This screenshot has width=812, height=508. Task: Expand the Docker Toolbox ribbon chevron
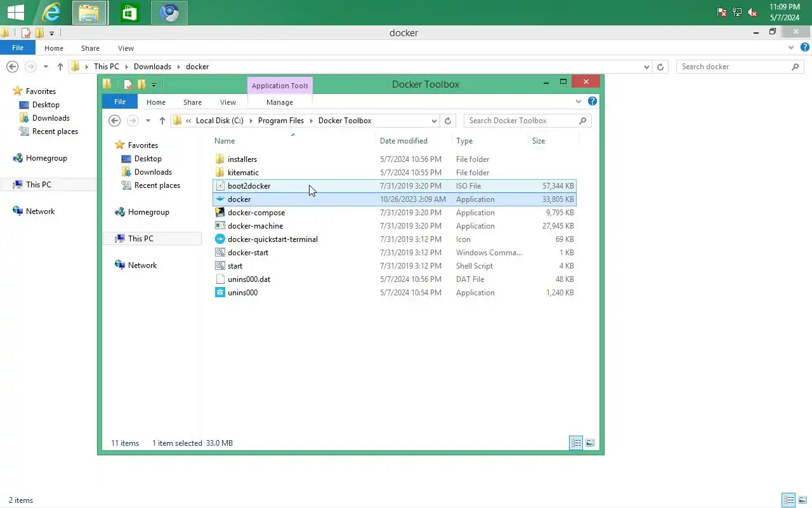coord(579,102)
